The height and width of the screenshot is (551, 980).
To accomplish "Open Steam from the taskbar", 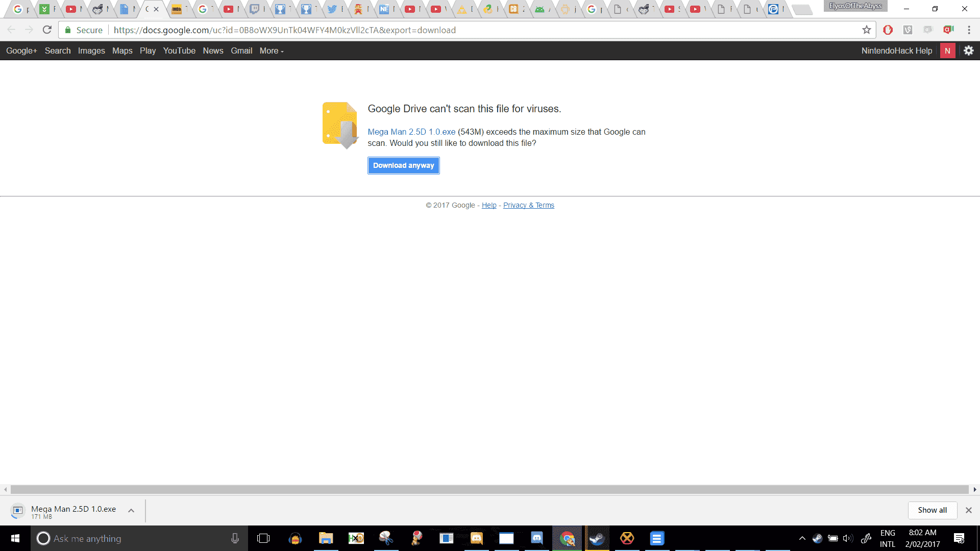I will (597, 538).
